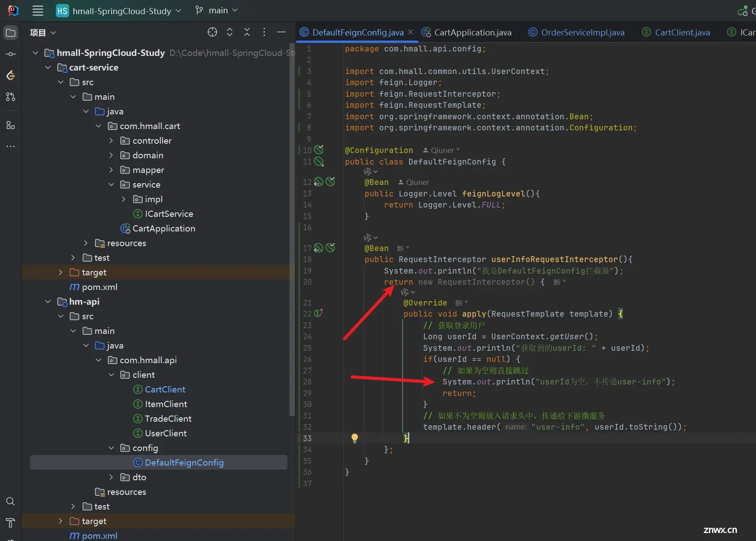The image size is (756, 541).
Task: Expand the target folder under cart-service
Action: pos(60,272)
